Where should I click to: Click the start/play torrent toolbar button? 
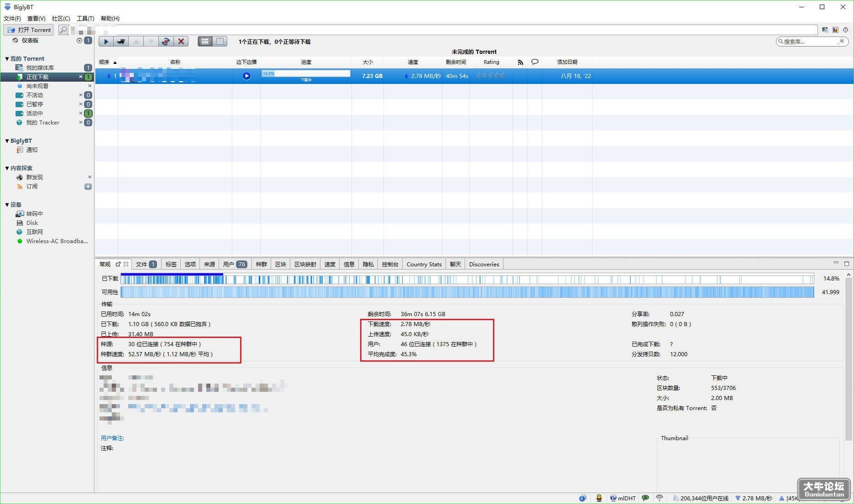click(106, 42)
